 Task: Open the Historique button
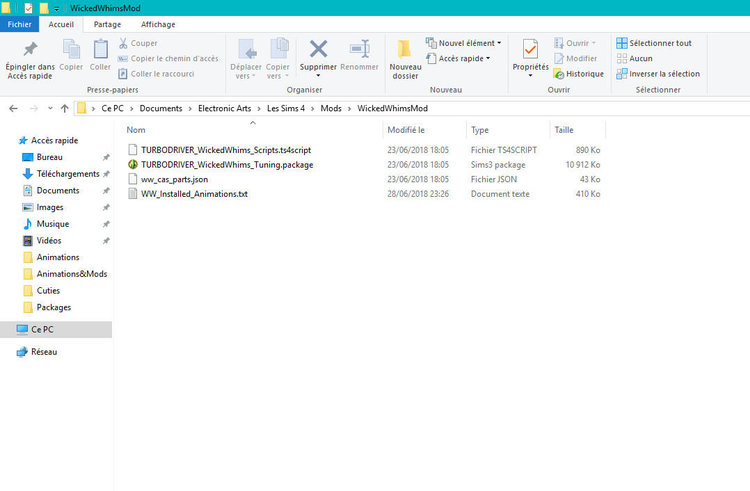(x=579, y=74)
